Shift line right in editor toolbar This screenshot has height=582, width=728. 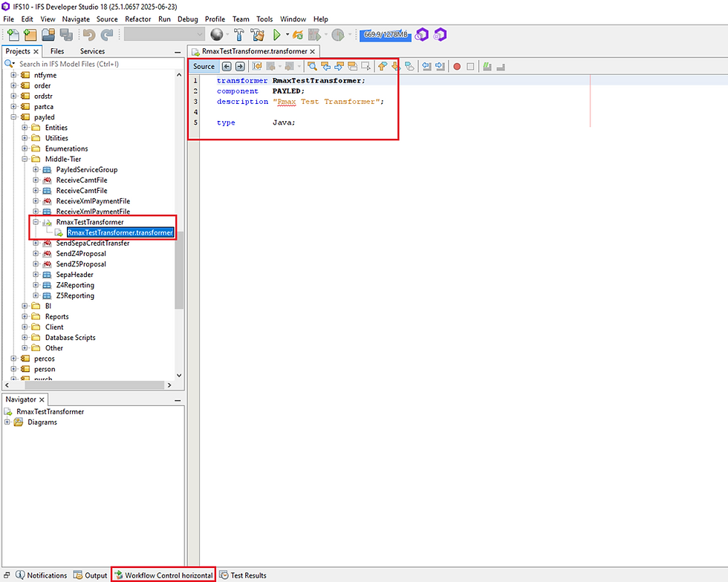pos(440,66)
